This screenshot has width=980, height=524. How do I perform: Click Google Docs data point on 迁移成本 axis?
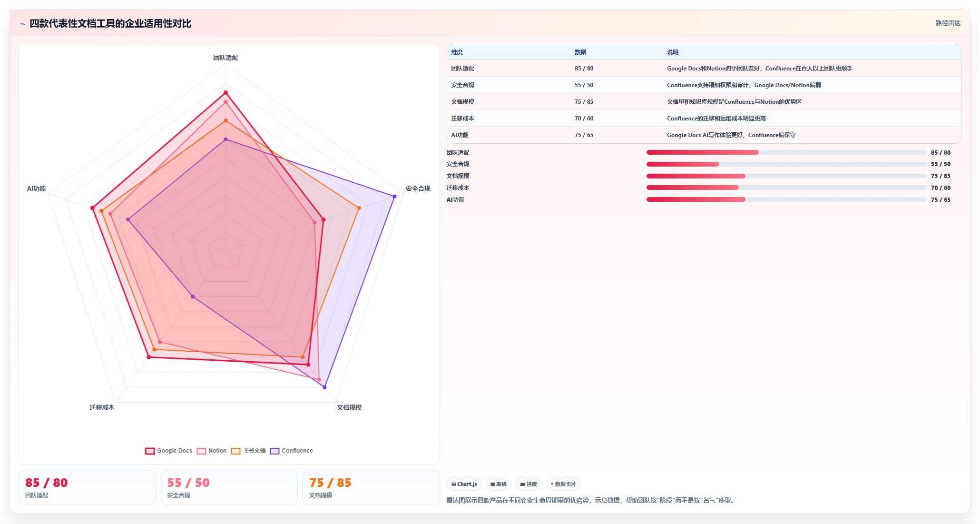[x=148, y=357]
